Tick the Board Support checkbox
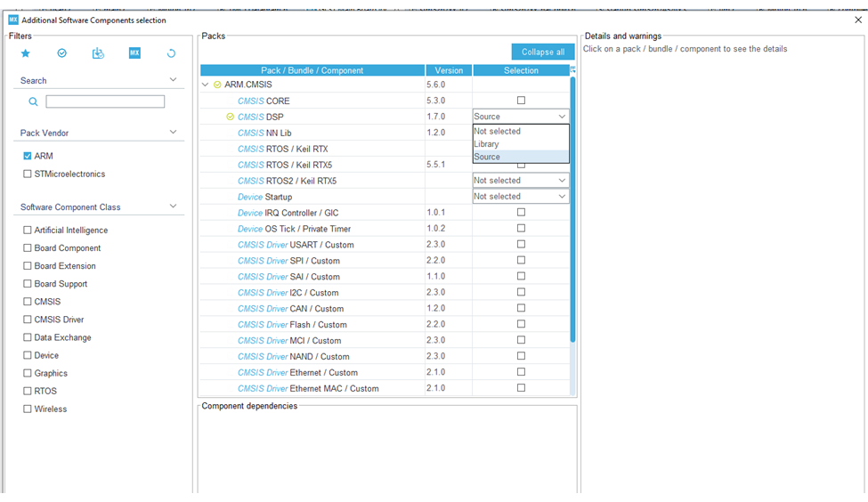This screenshot has width=868, height=502. [x=27, y=283]
